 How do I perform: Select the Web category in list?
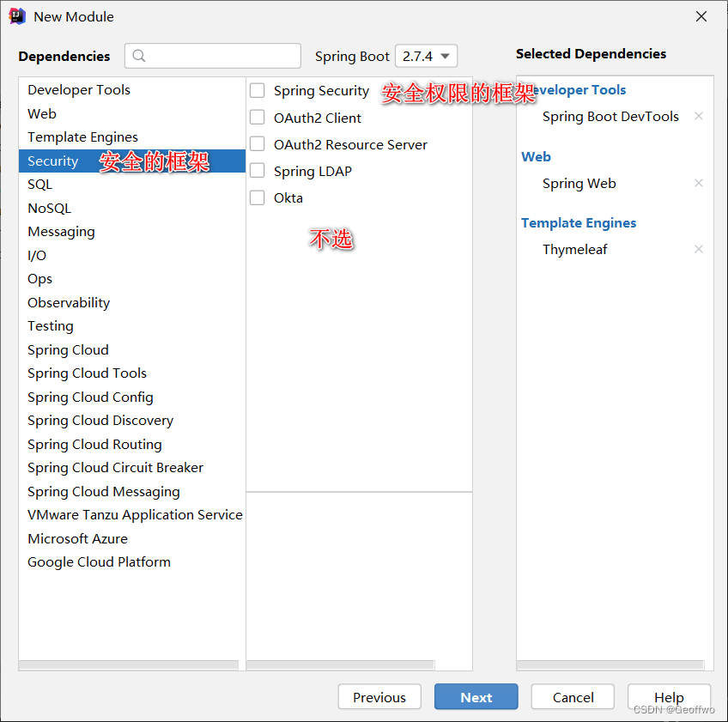coord(132,114)
